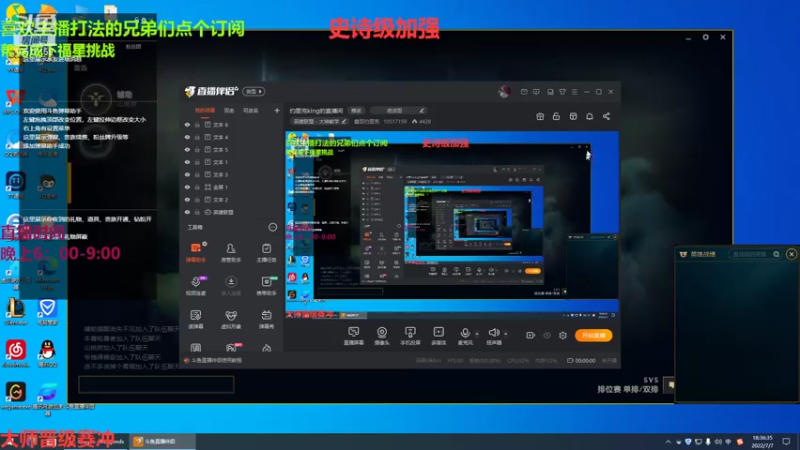Open the 虚拟形象 bear-face tool
This screenshot has height=450, width=800.
231,319
